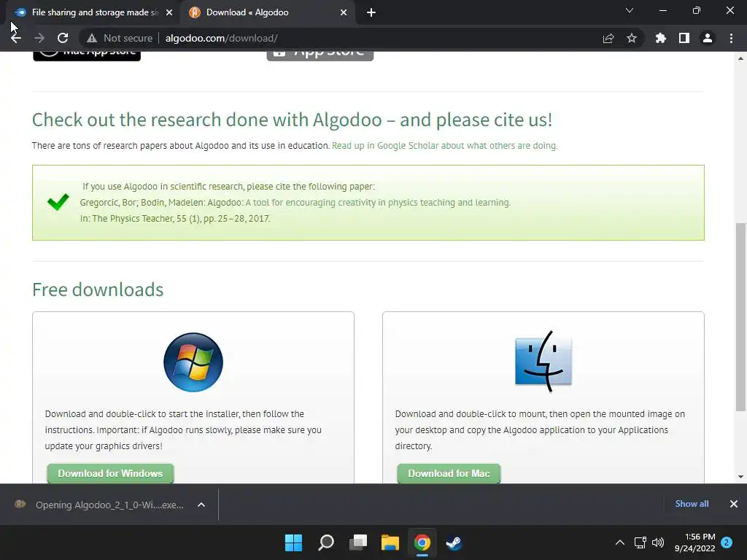The height and width of the screenshot is (560, 747).
Task: Click the Mac Finder logo image
Action: pyautogui.click(x=543, y=362)
